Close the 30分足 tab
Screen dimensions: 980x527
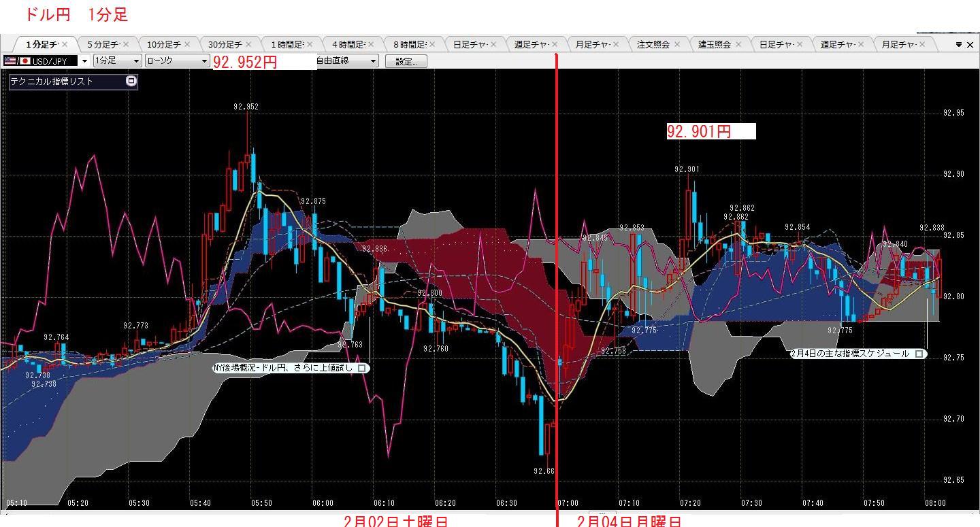point(248,44)
